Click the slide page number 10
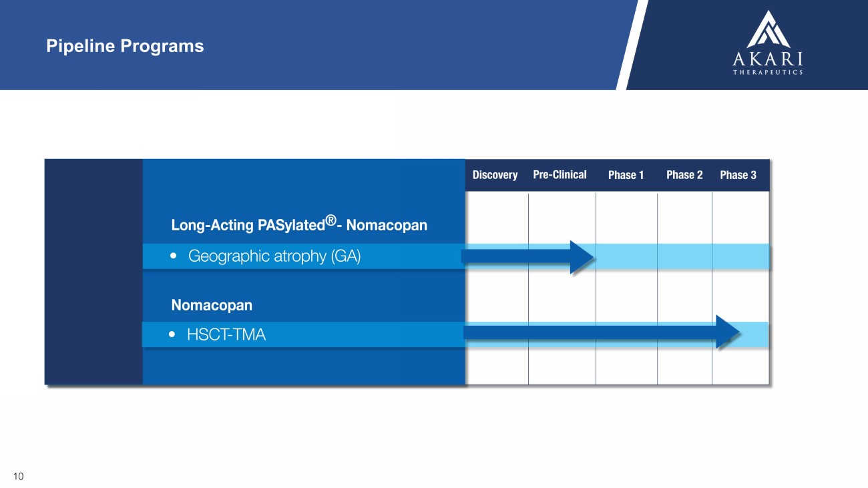Image resolution: width=868 pixels, height=488 pixels. (x=18, y=476)
